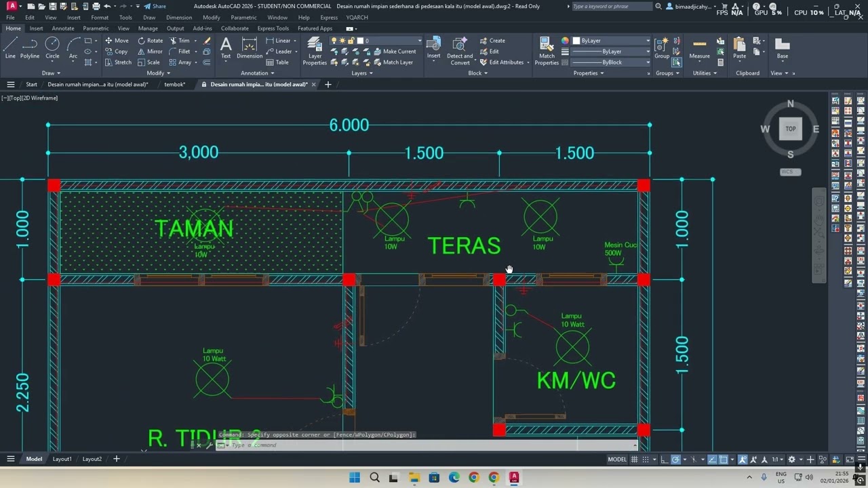Viewport: 868px width, 488px height.
Task: Click the Rotate tool
Action: tap(151, 41)
